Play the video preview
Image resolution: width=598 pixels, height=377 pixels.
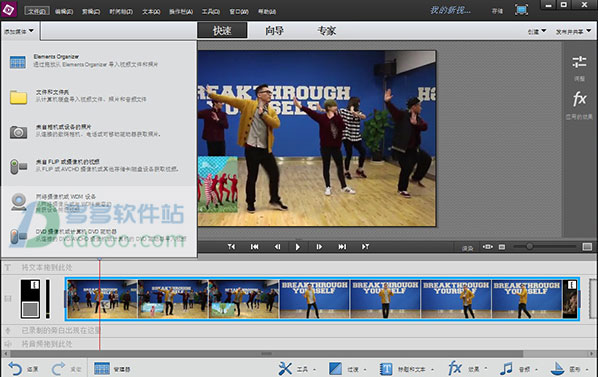[x=297, y=247]
